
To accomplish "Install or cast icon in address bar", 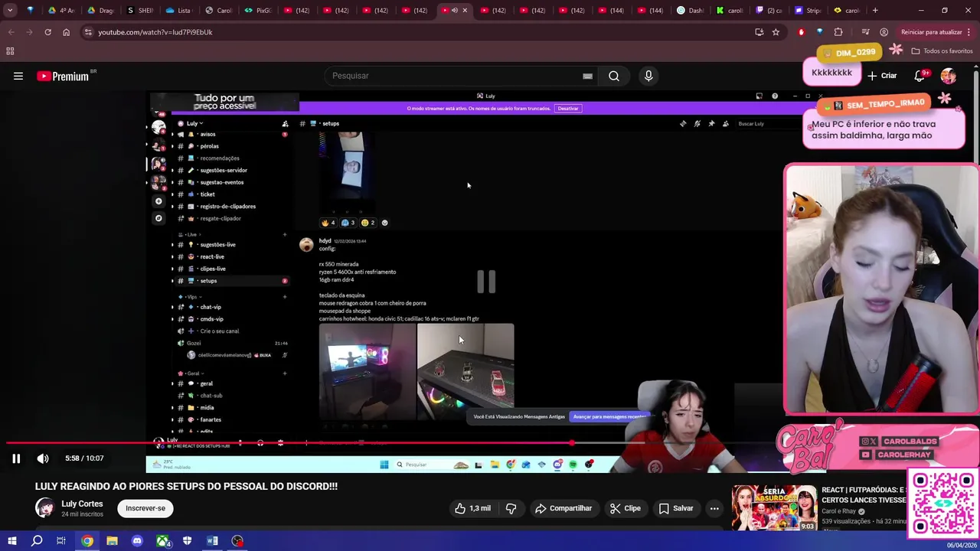I will [759, 32].
